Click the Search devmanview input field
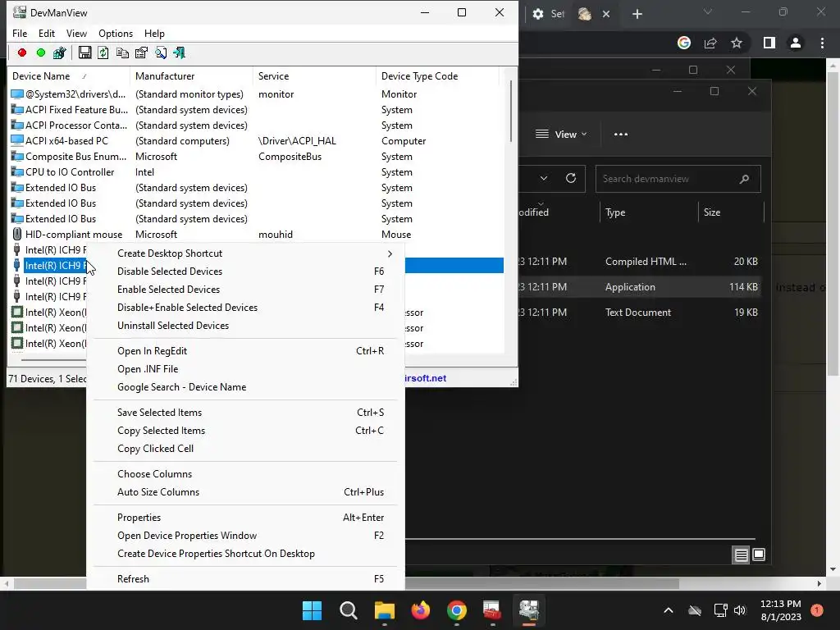 point(678,179)
